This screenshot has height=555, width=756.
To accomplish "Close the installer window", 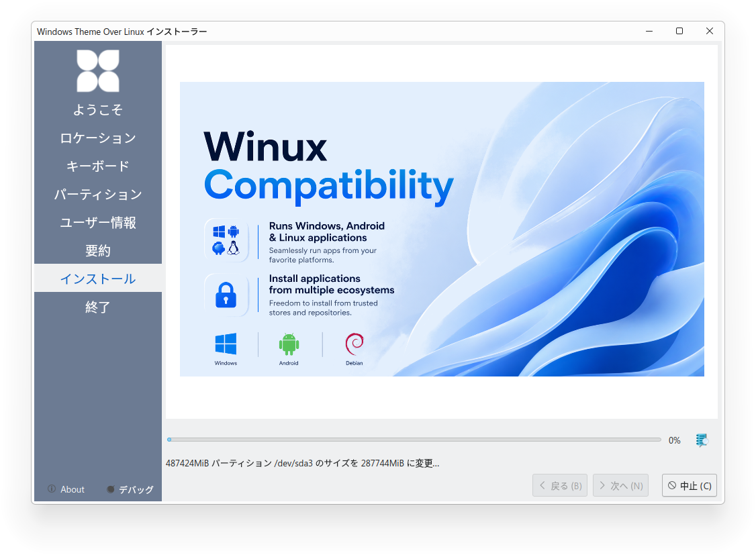I will pos(709,31).
